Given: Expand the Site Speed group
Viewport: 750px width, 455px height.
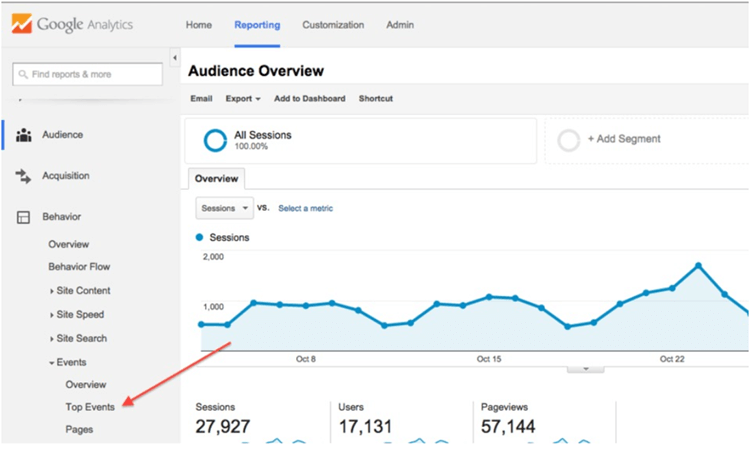Looking at the screenshot, I should [x=77, y=314].
